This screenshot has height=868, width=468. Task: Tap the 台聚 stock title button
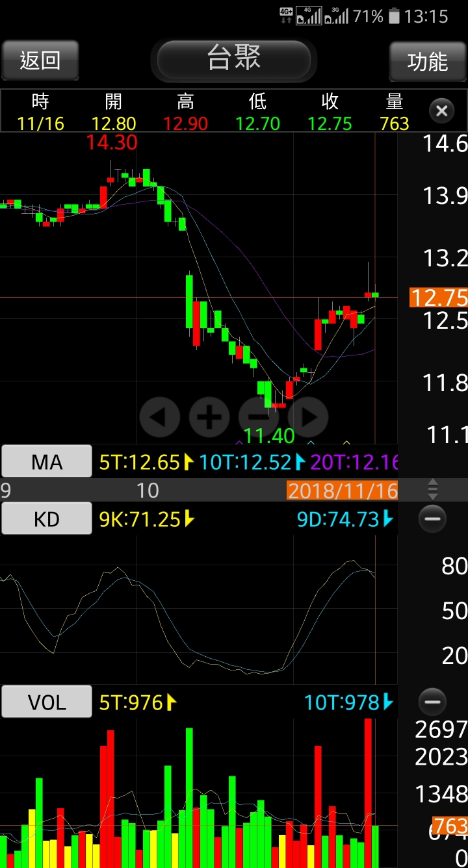pyautogui.click(x=234, y=60)
